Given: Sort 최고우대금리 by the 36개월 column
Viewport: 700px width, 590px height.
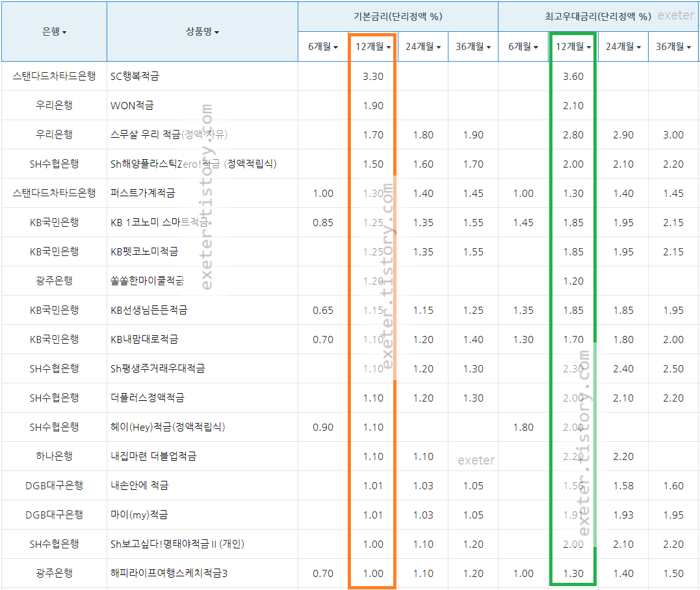Looking at the screenshot, I should (x=673, y=46).
